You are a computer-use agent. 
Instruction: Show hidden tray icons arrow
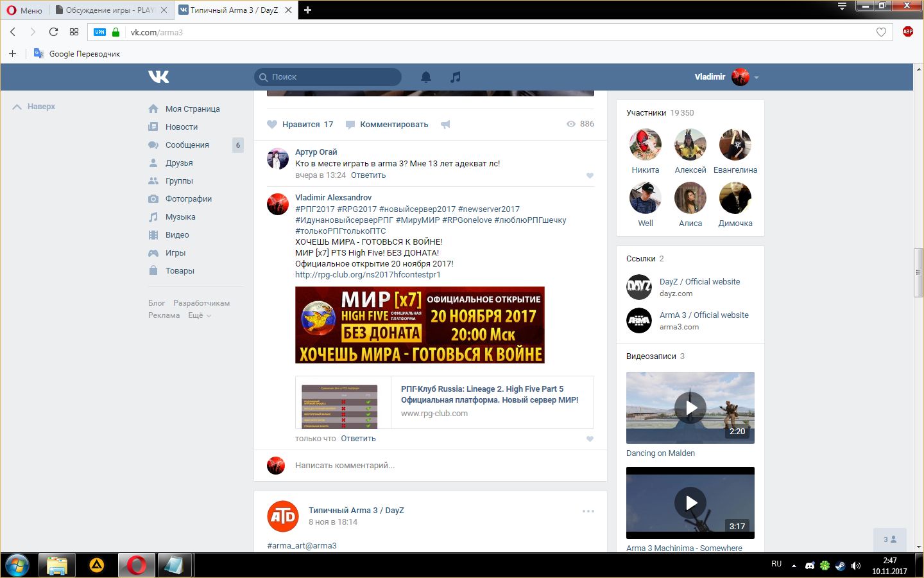click(x=794, y=566)
